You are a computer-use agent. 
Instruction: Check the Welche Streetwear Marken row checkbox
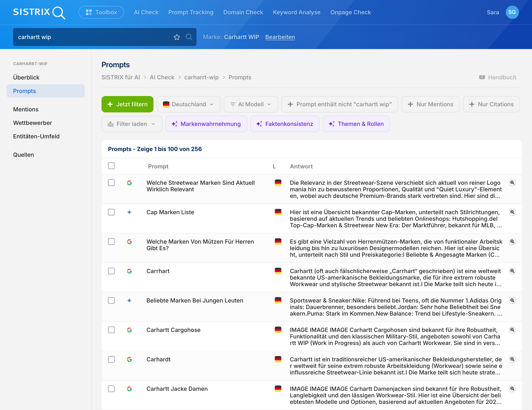(111, 183)
